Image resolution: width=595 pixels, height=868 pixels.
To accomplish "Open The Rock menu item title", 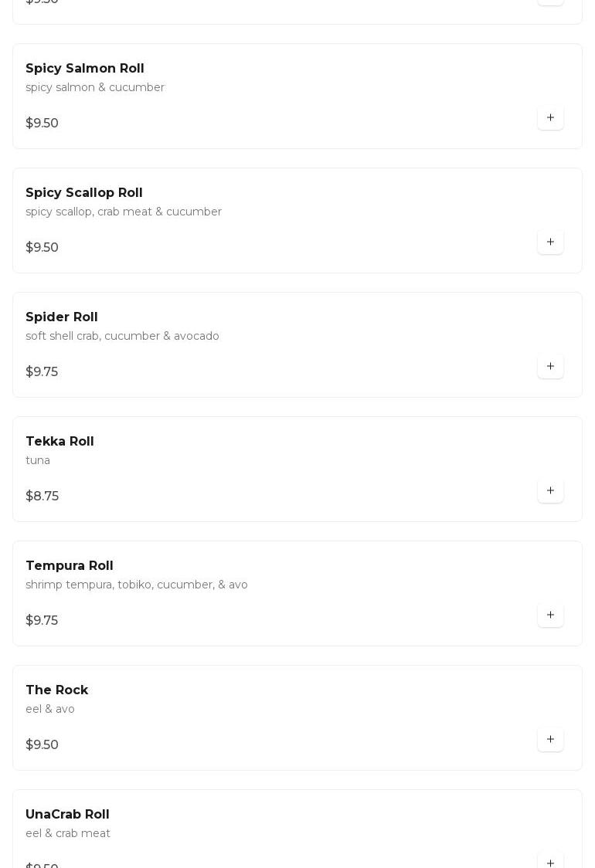I will point(57,690).
